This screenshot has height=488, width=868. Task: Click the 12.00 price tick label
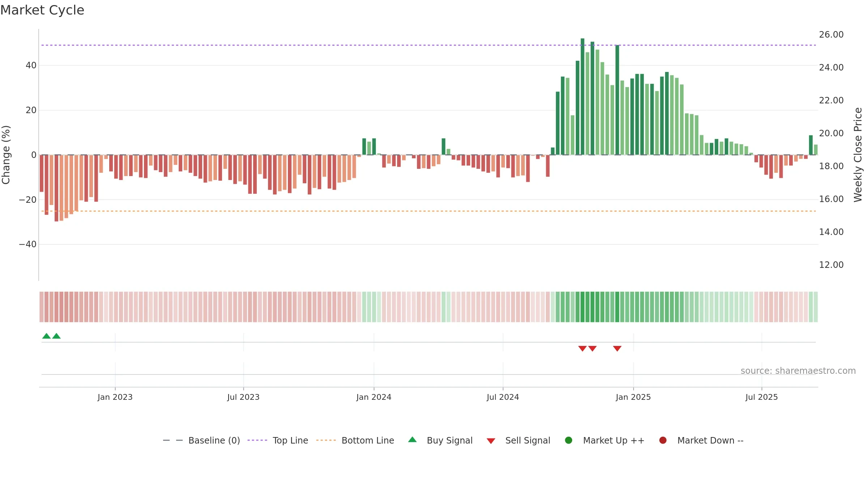(831, 265)
